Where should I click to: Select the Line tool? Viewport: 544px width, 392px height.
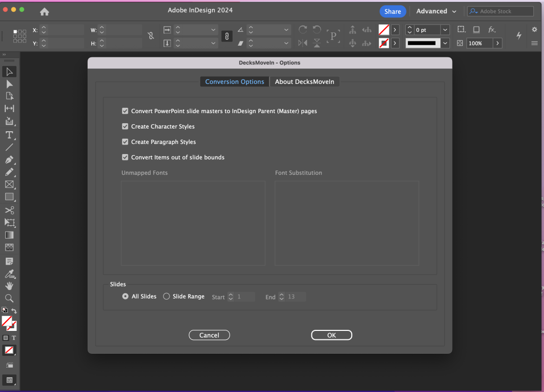tap(10, 148)
